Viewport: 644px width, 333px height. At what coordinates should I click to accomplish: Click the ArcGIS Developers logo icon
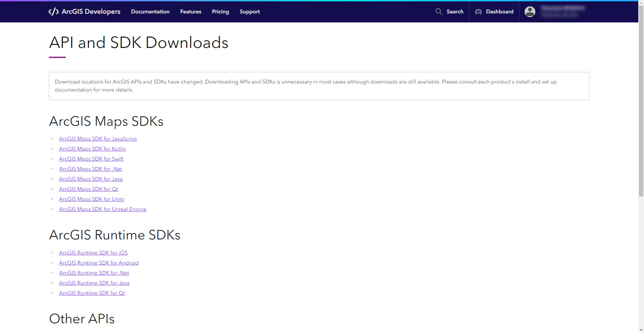coord(54,12)
